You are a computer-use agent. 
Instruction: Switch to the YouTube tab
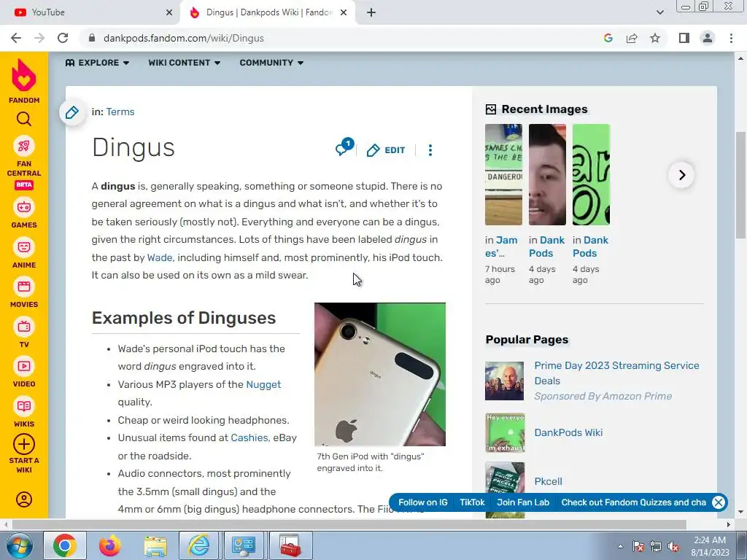tap(90, 12)
